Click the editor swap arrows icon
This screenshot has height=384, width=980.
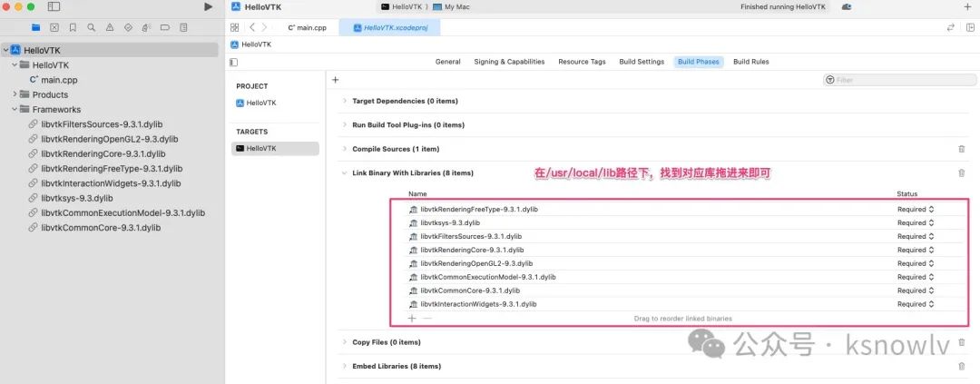pos(951,27)
